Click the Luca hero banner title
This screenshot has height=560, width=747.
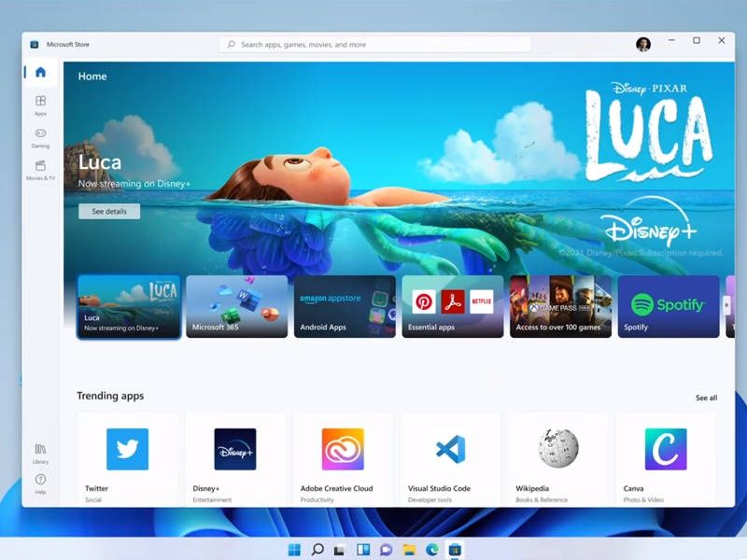click(x=100, y=162)
